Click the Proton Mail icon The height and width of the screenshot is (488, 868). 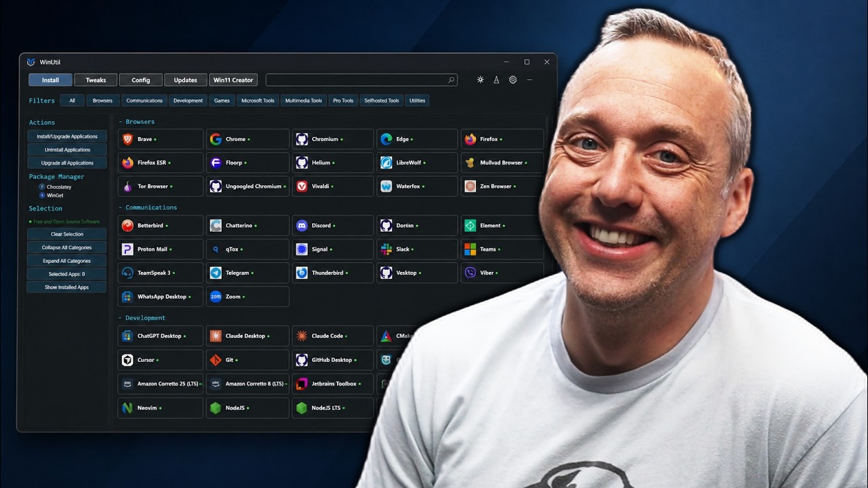(127, 249)
